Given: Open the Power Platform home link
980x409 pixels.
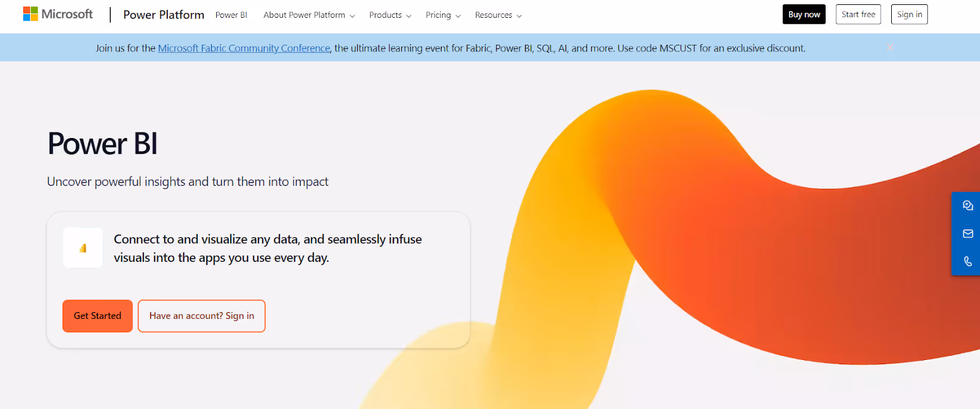Looking at the screenshot, I should click(164, 15).
